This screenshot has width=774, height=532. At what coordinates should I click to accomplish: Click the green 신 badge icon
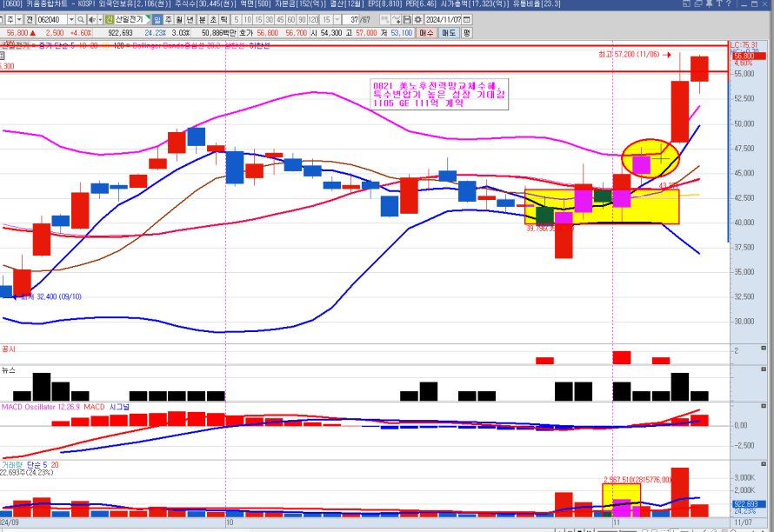[x=110, y=19]
